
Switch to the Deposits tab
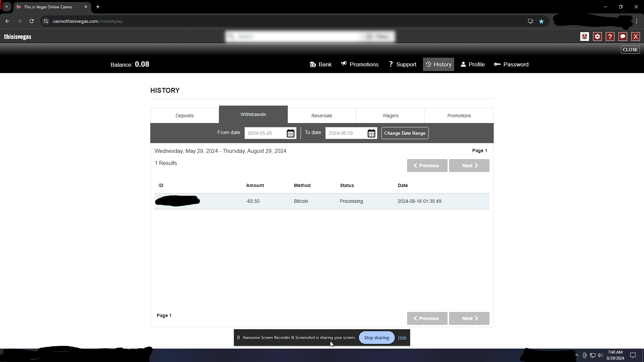click(184, 116)
